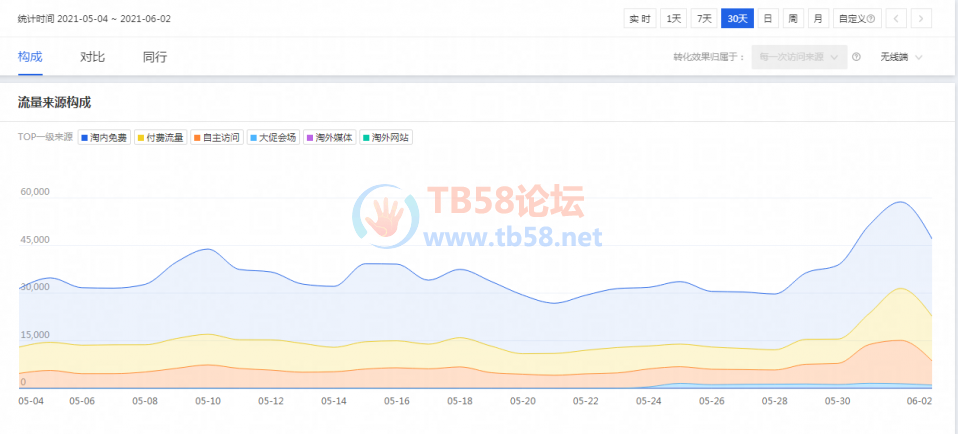Viewport: 958px width, 434px height.
Task: Toggle 大促会场 legend series
Action: pyautogui.click(x=273, y=137)
